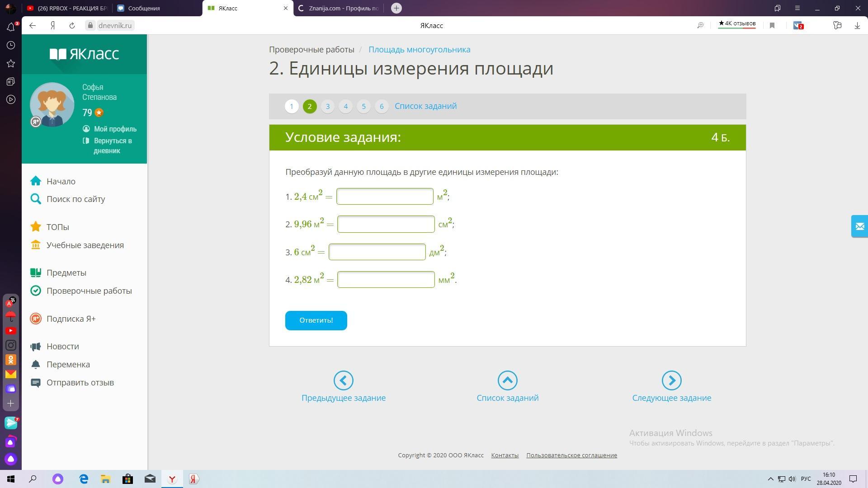The height and width of the screenshot is (488, 868).
Task: Show hidden system tray icons
Action: pyautogui.click(x=770, y=479)
